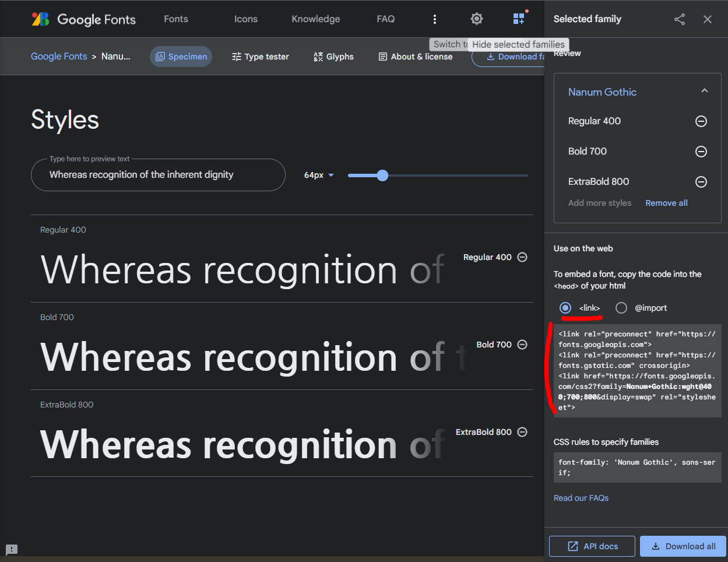Share the selected family
Image resolution: width=728 pixels, height=562 pixels.
[680, 19]
